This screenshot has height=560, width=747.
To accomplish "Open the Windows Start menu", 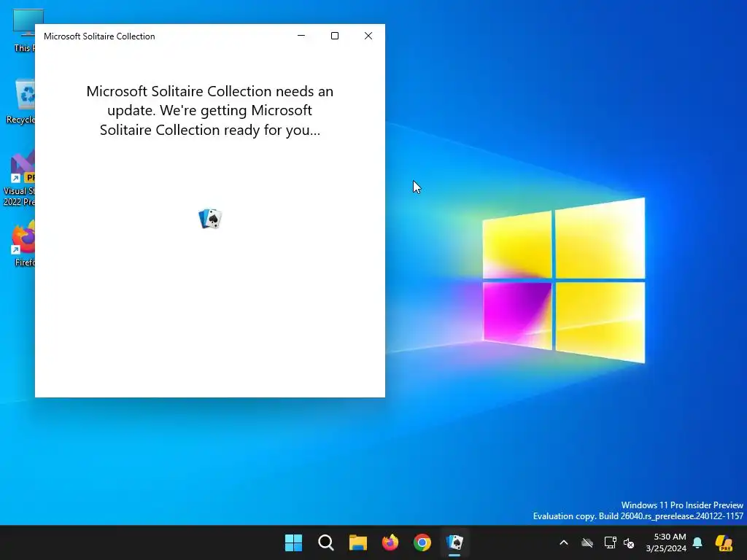I will coord(293,542).
